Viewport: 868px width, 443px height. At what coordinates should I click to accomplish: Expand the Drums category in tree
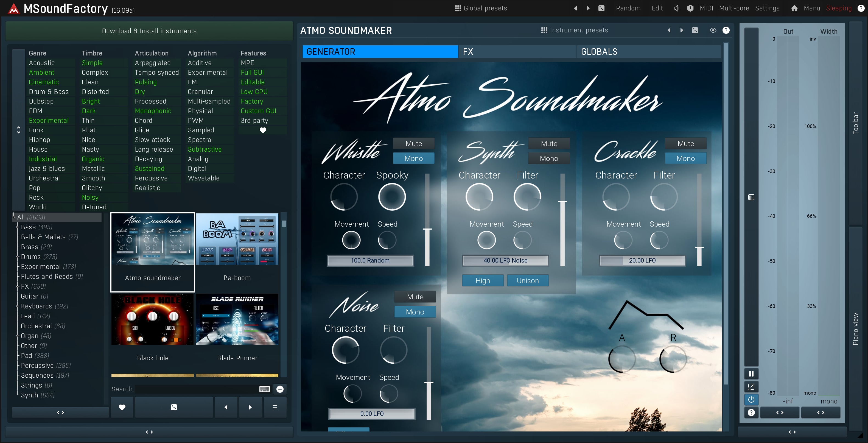tap(18, 257)
